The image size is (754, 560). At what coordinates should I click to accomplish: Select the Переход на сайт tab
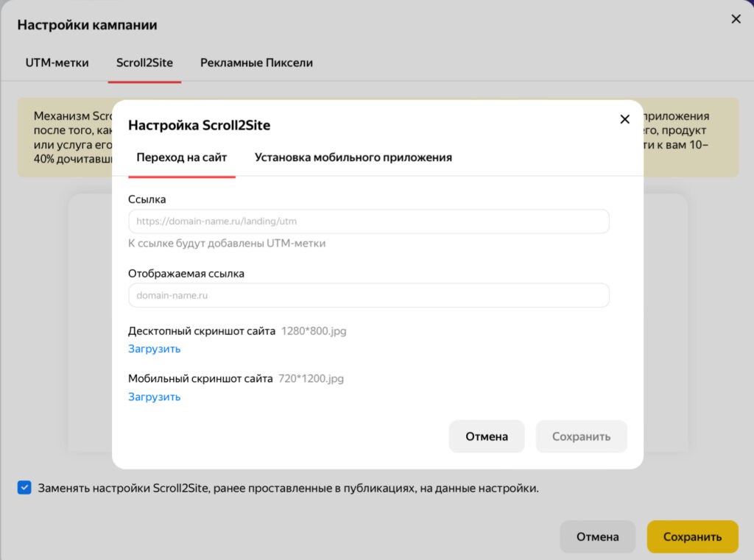(x=182, y=157)
